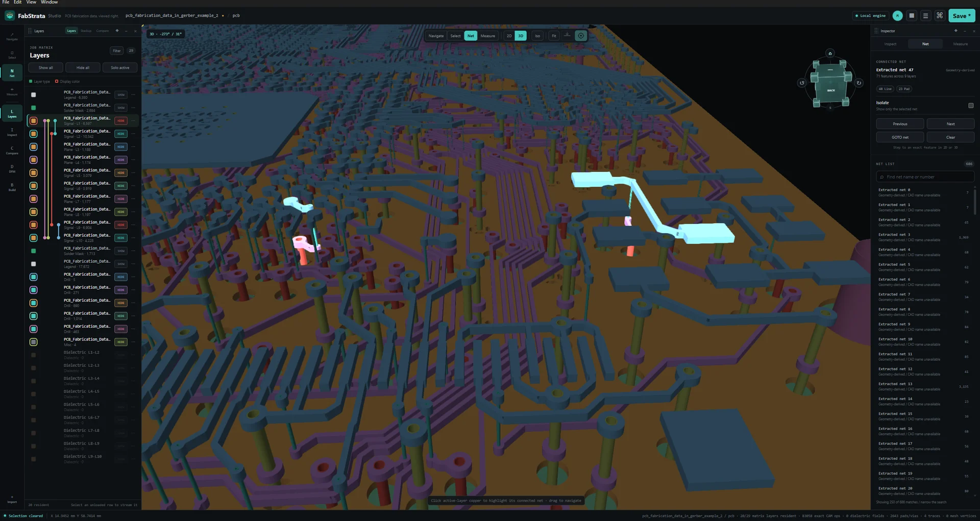
Task: Select the Navigate tool in left sidebar
Action: [12, 37]
